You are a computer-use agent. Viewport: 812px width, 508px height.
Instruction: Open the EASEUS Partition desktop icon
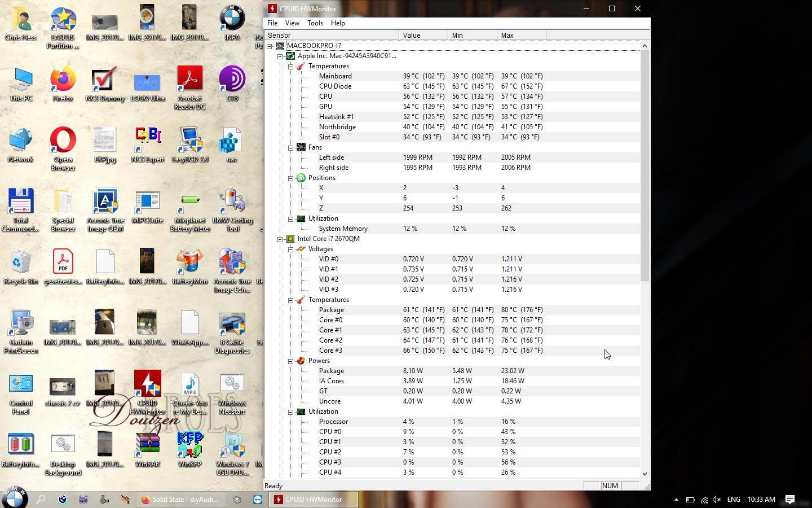coord(63,27)
